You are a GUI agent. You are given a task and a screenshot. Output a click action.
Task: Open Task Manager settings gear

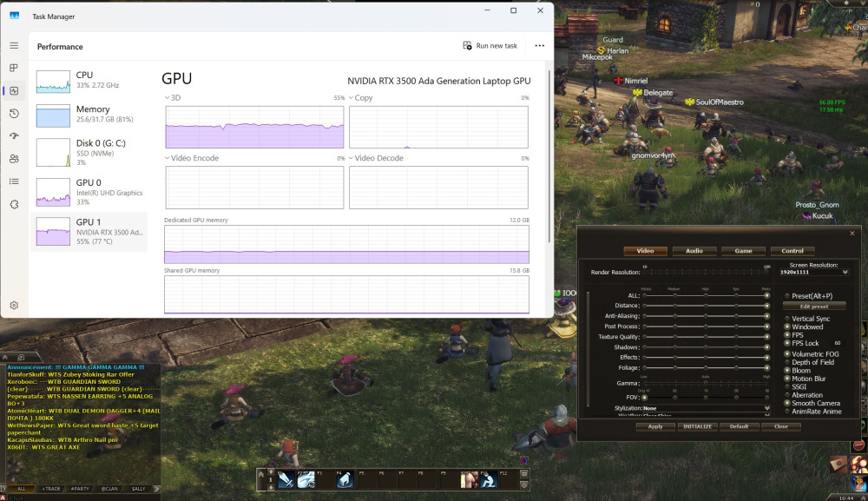click(14, 306)
